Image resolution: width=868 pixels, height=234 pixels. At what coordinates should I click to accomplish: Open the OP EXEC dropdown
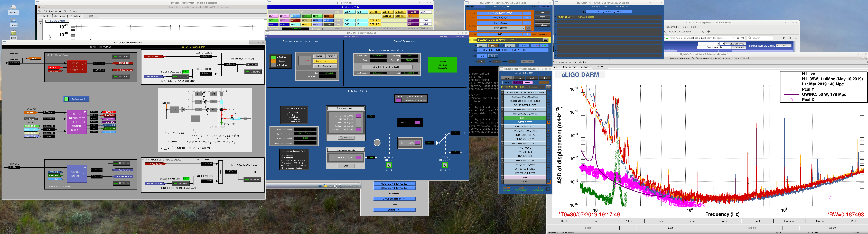point(482,46)
